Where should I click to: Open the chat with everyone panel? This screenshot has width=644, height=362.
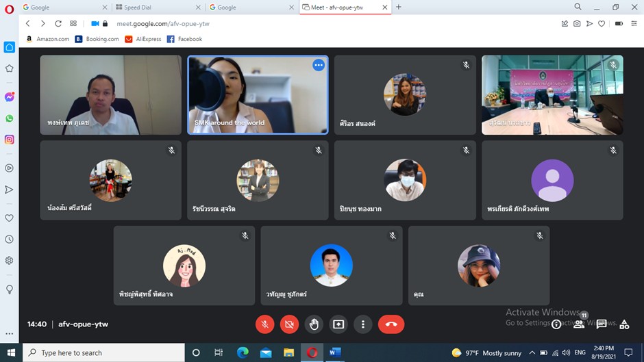pos(602,324)
